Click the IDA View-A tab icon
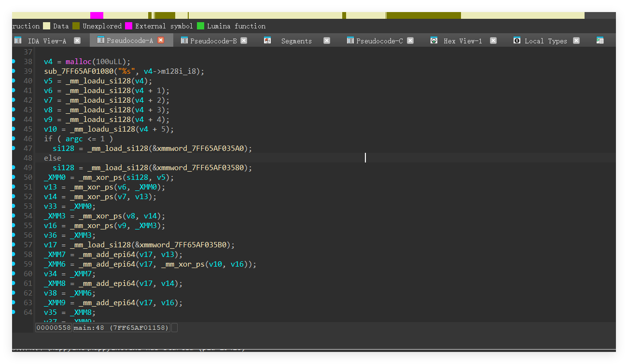Image resolution: width=628 pixels, height=364 pixels. coord(18,40)
